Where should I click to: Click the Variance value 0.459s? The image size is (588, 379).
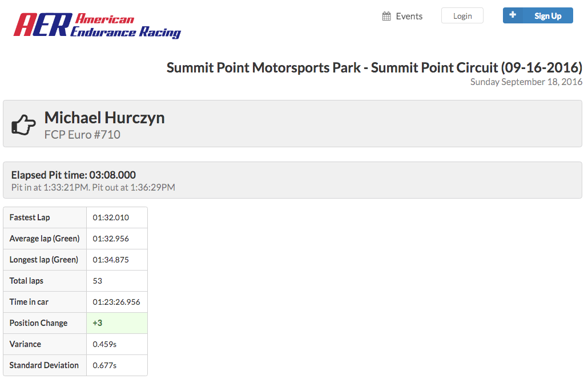[104, 344]
